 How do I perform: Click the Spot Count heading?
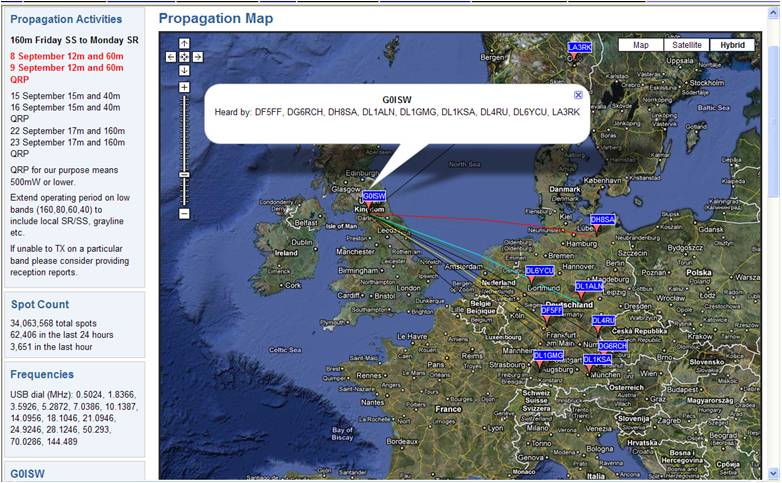(40, 304)
